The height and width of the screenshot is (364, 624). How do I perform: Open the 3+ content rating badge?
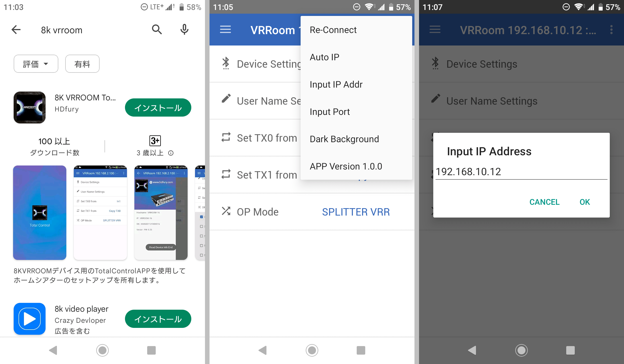point(155,141)
